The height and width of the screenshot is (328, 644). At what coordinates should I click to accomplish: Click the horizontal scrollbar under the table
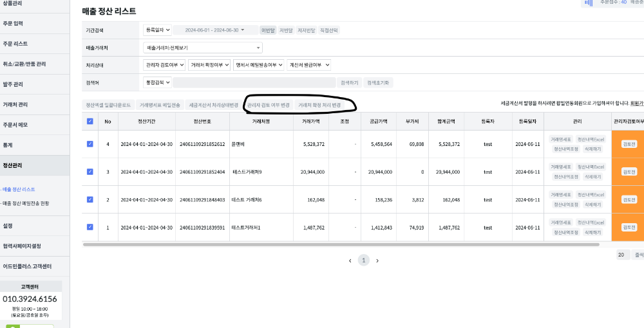(341, 244)
